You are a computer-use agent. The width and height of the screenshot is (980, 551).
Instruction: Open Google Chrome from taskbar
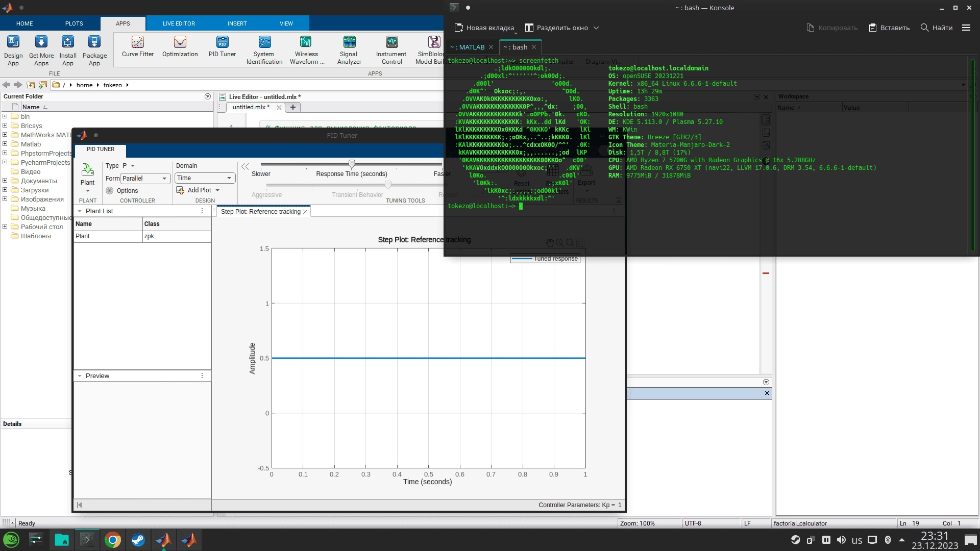tap(113, 540)
